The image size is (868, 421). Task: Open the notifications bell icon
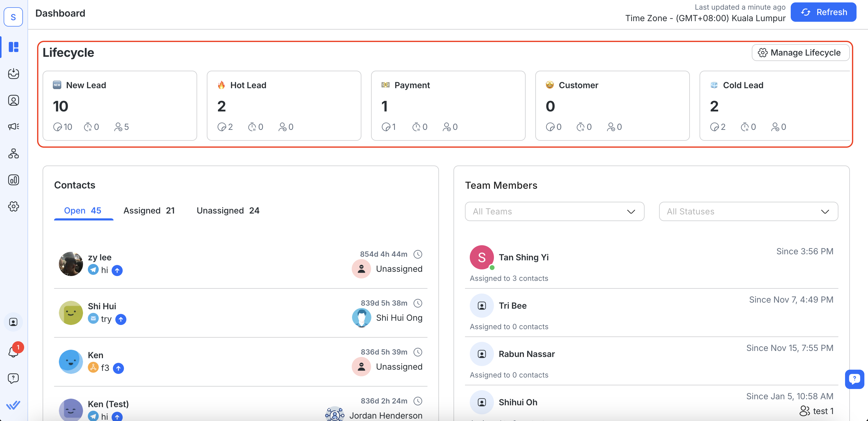[14, 352]
